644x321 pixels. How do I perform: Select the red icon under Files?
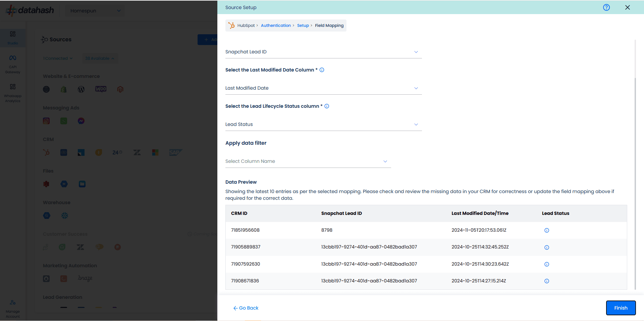click(46, 184)
